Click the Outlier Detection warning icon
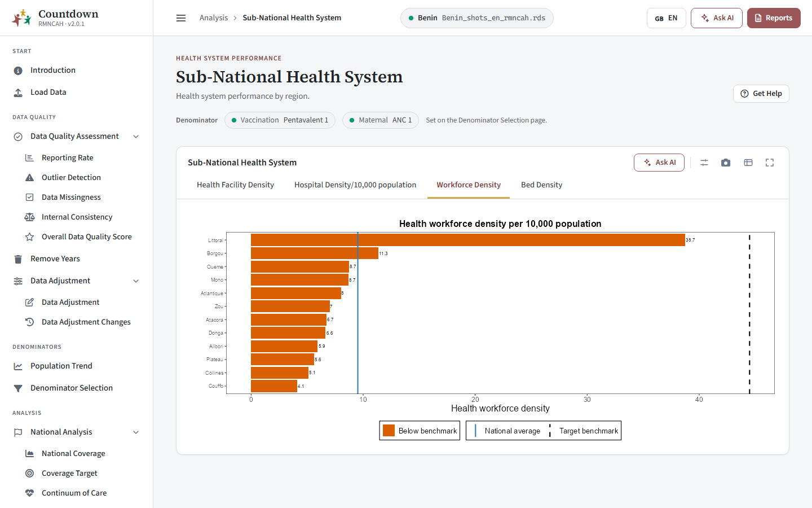 29,178
